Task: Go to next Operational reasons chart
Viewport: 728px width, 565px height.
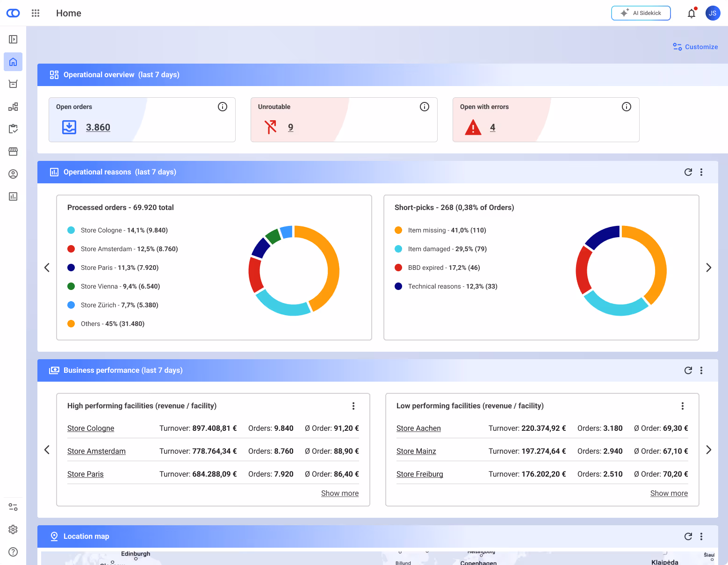Action: click(x=709, y=268)
